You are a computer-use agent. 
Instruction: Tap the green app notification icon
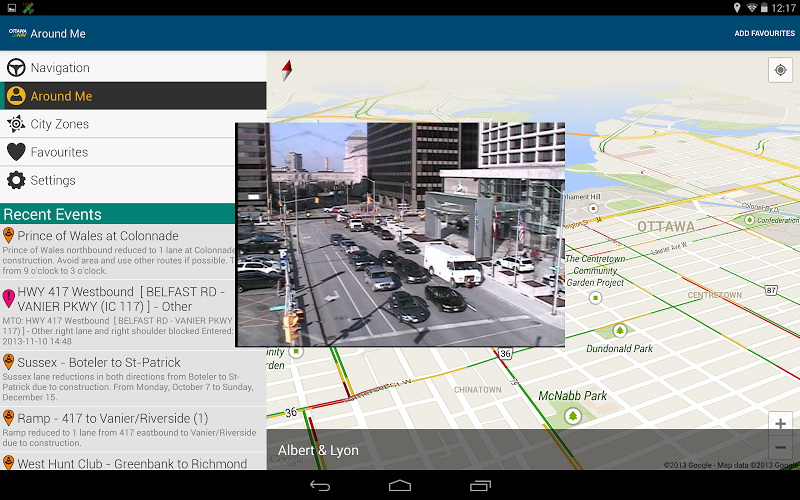(x=28, y=8)
